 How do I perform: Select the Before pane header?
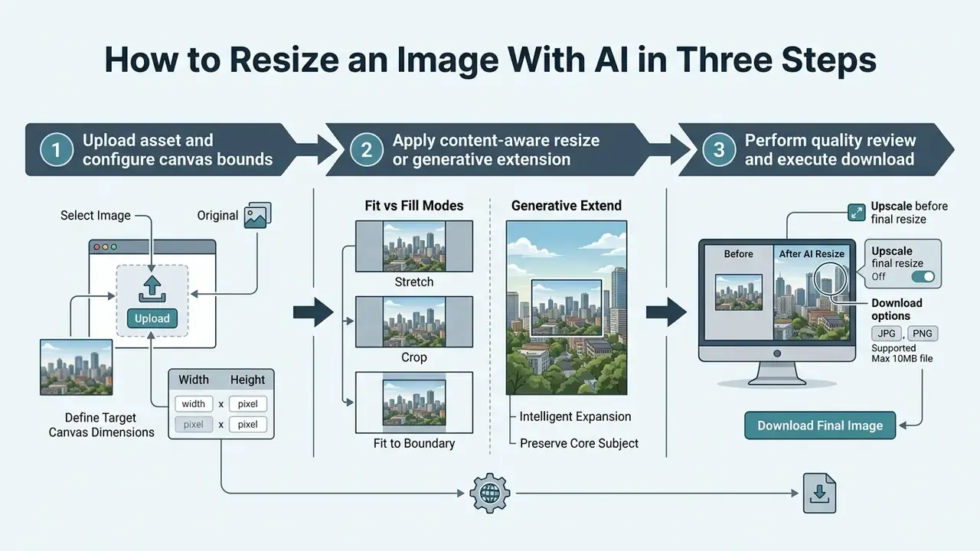[x=738, y=254]
